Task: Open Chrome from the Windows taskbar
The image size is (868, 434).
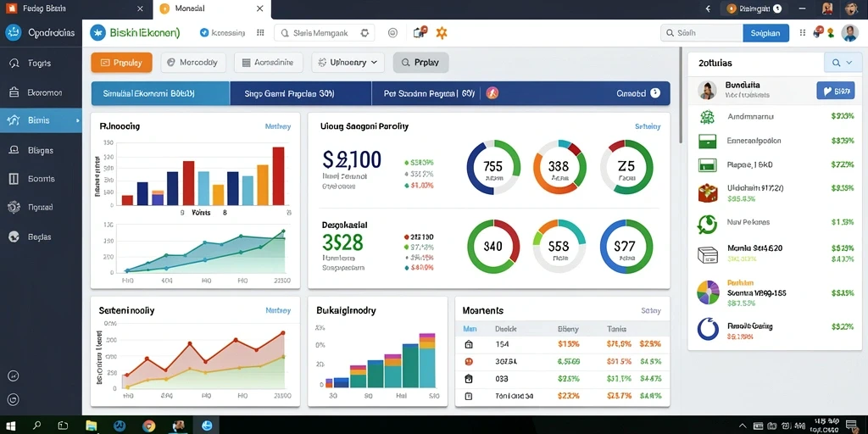Action: point(149,426)
